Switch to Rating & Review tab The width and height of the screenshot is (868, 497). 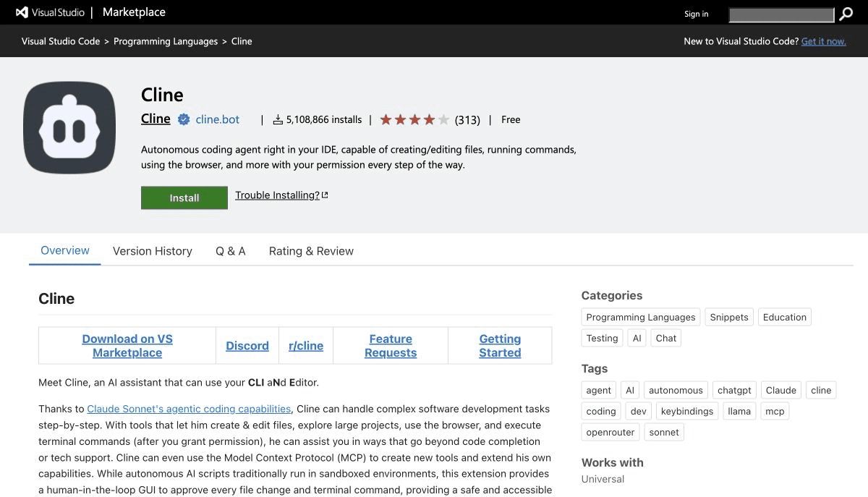tap(311, 251)
